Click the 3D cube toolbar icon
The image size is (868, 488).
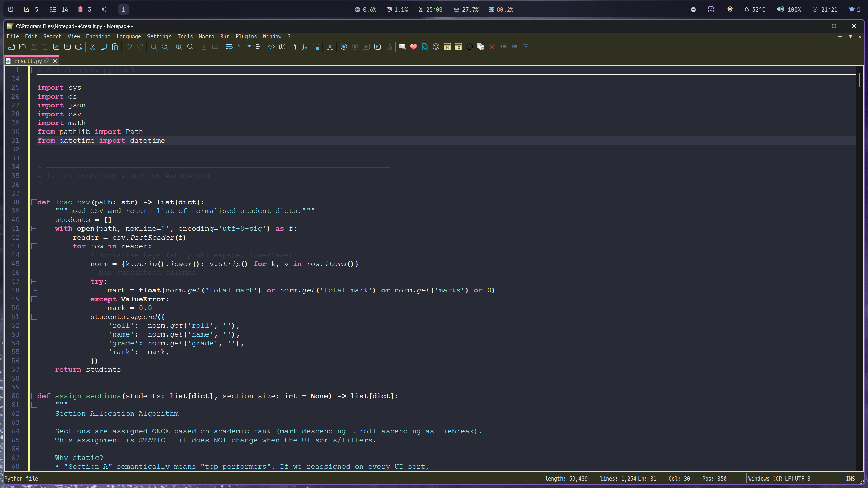point(436,47)
